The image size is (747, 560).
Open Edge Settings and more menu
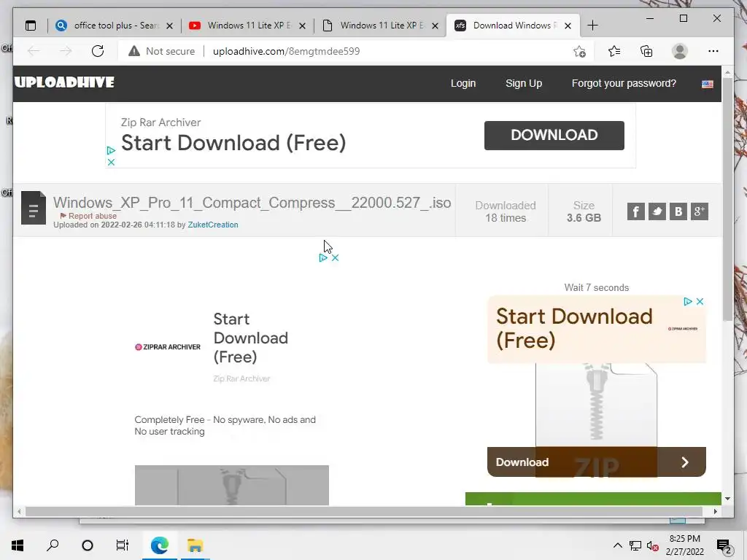pyautogui.click(x=713, y=52)
